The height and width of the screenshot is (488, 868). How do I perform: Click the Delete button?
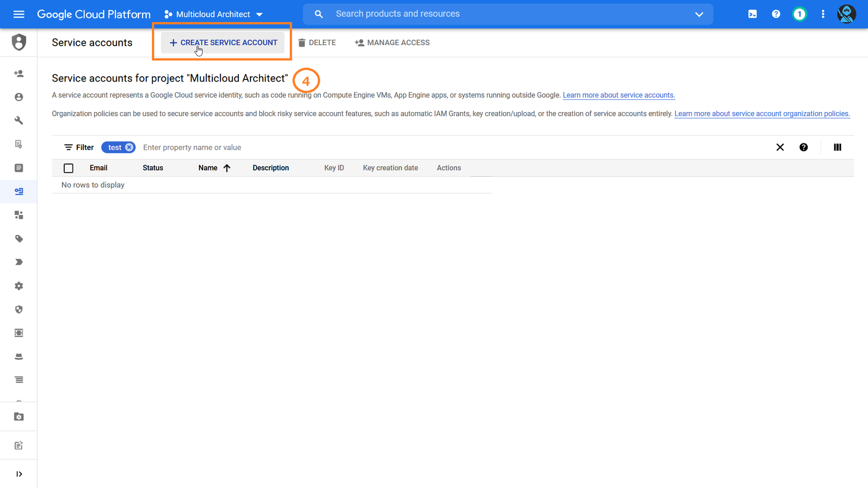point(317,43)
